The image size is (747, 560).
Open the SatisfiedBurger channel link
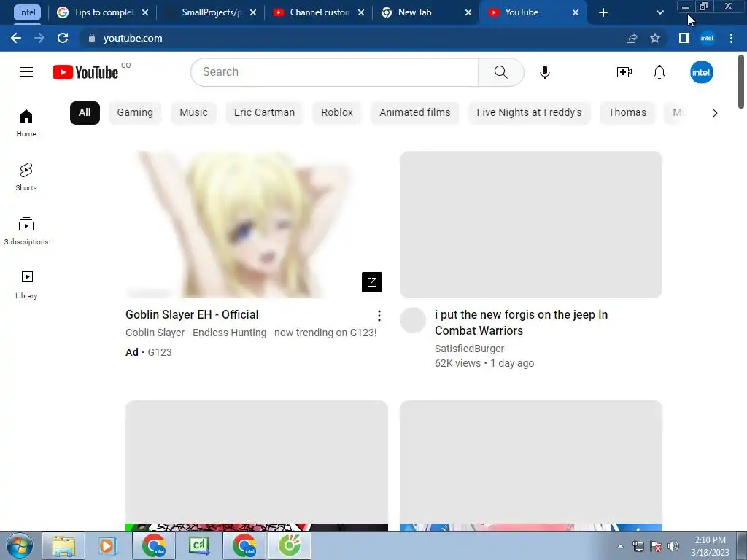(x=469, y=349)
